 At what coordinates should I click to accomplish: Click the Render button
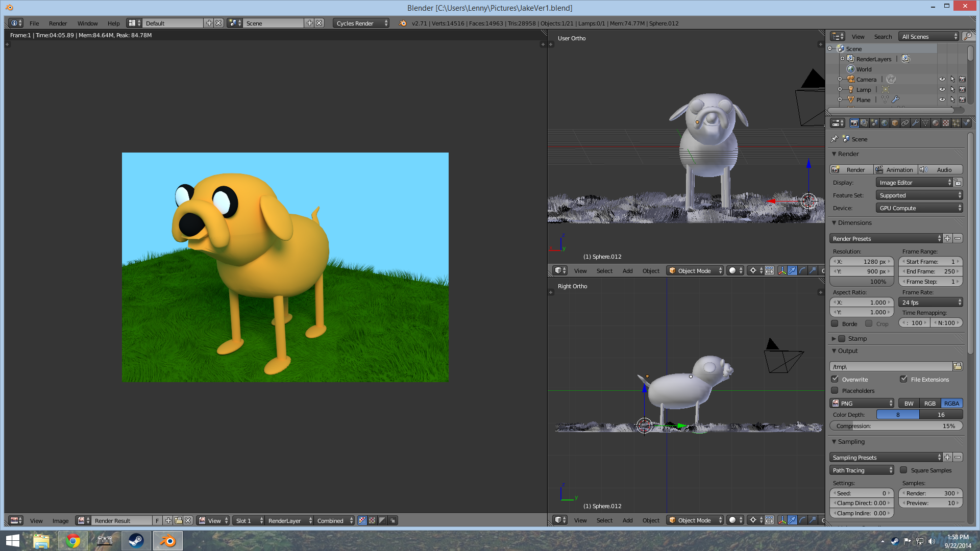click(x=851, y=169)
